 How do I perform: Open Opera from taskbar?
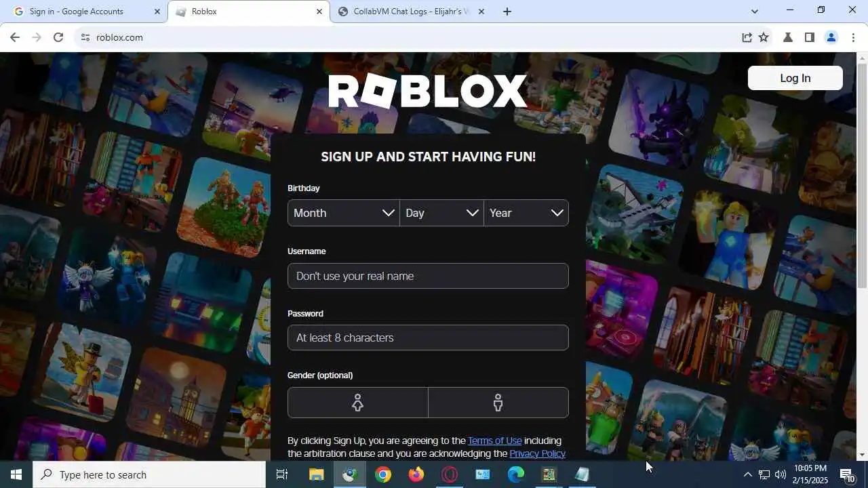[450, 474]
